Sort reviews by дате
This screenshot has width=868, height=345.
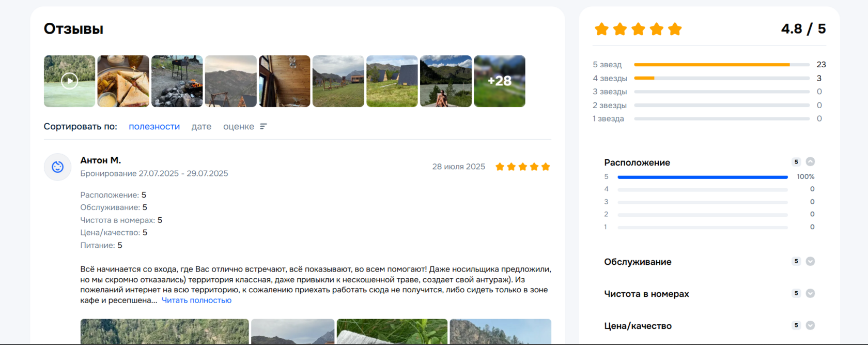coord(202,126)
